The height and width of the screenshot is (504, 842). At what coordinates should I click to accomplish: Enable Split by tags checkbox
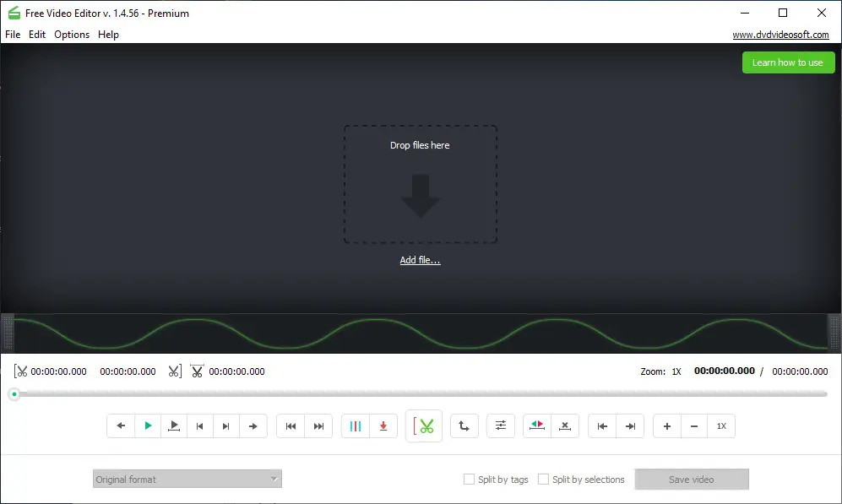tap(469, 480)
